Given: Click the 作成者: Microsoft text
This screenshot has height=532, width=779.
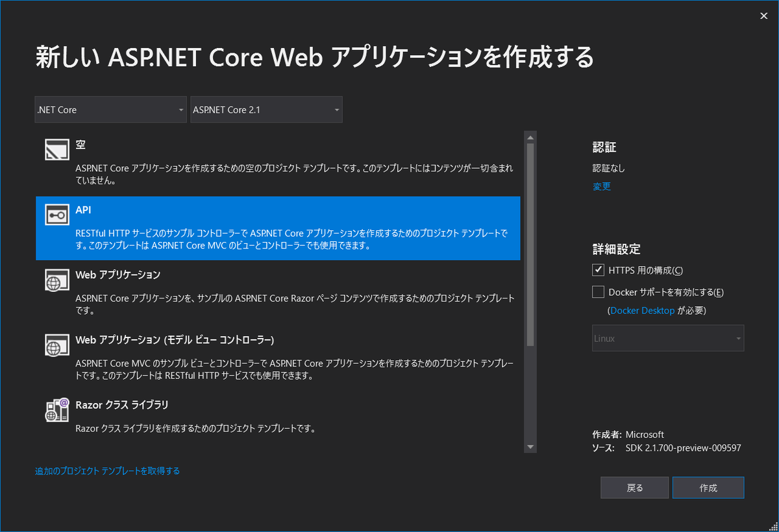Looking at the screenshot, I should click(628, 435).
